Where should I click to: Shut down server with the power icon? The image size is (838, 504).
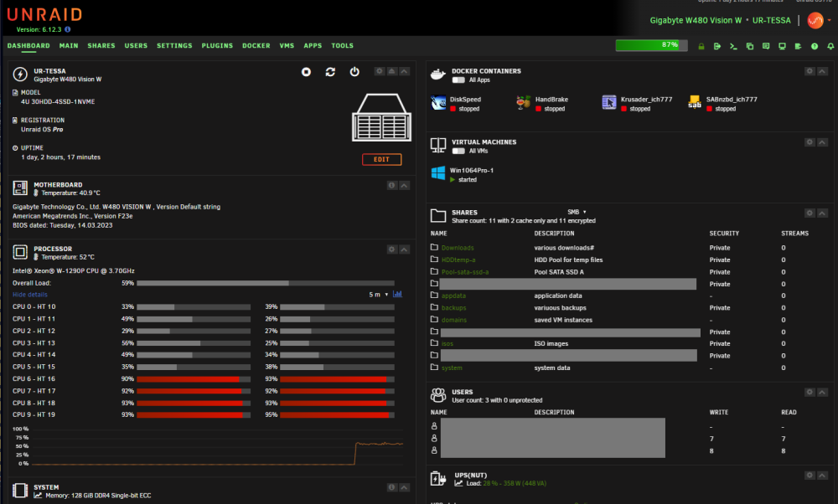pos(354,71)
